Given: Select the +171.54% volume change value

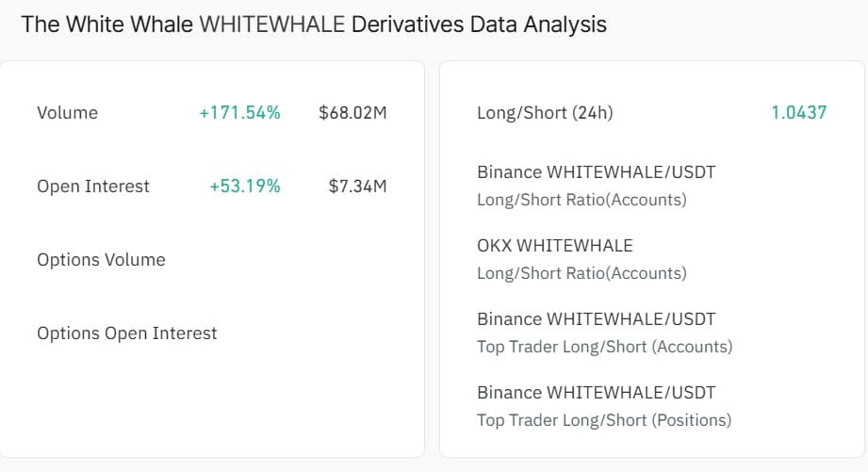Looking at the screenshot, I should 239,113.
